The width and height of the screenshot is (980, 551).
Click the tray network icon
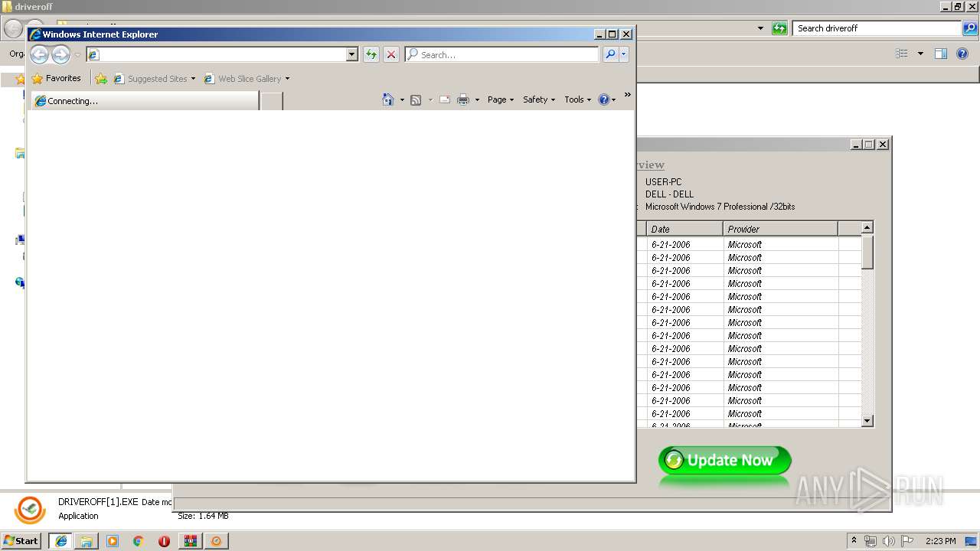871,541
